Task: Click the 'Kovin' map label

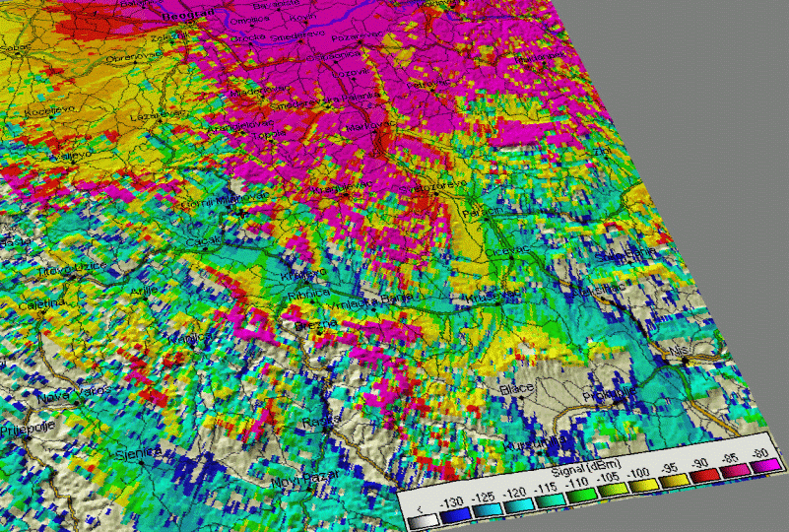Action: (x=303, y=18)
